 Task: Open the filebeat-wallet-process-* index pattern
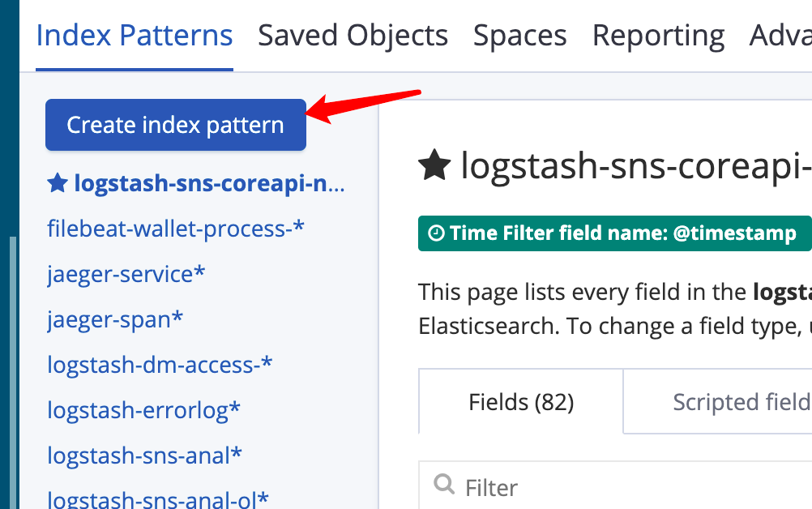(176, 229)
